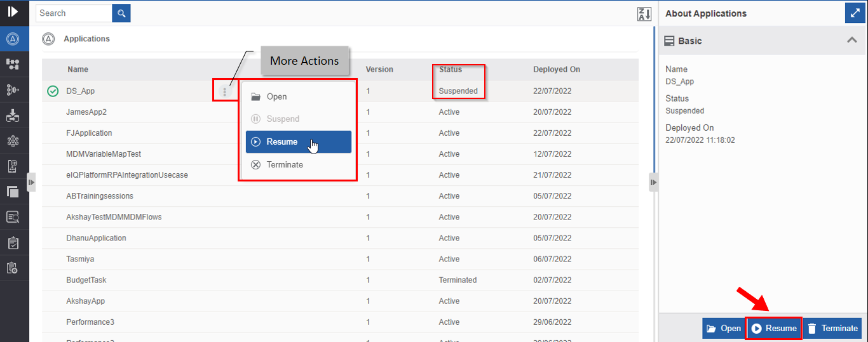
Task: Choose Resume from the actions menu
Action: coord(299,141)
